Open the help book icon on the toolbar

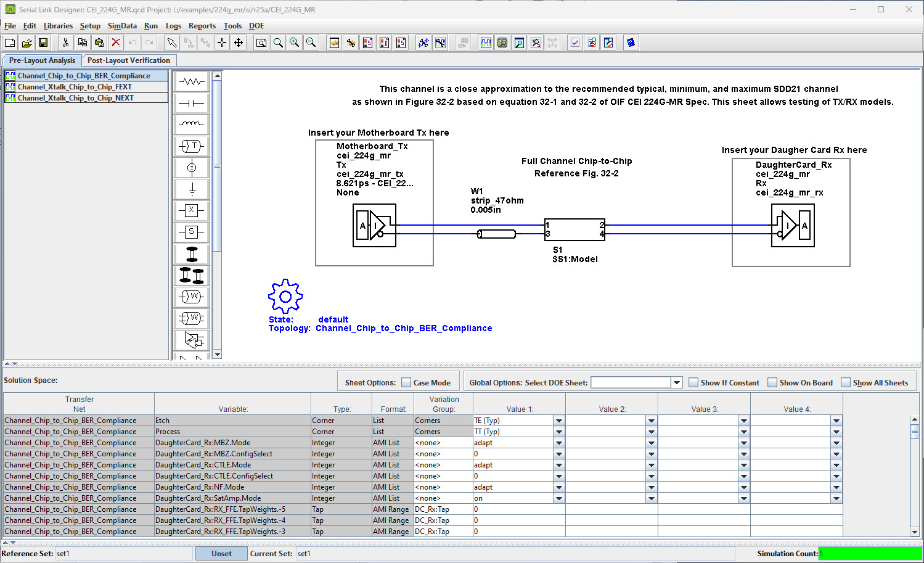631,43
